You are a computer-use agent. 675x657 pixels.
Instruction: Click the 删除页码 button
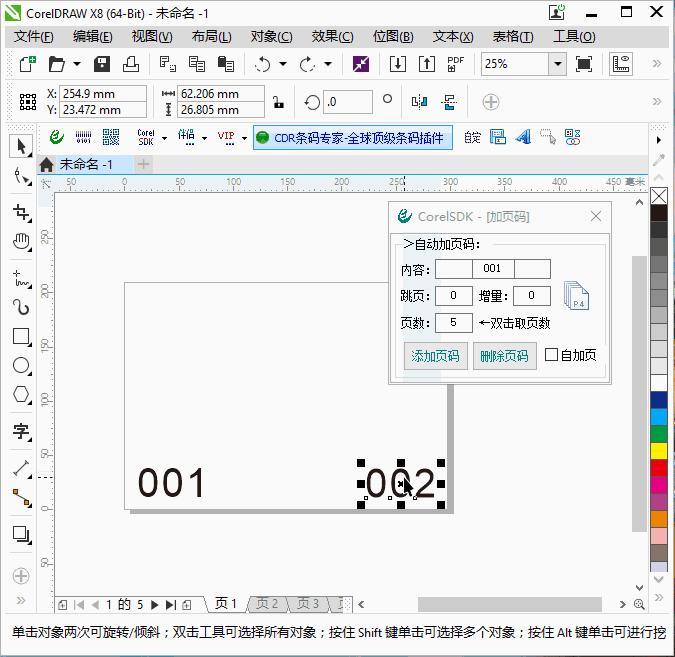point(504,356)
